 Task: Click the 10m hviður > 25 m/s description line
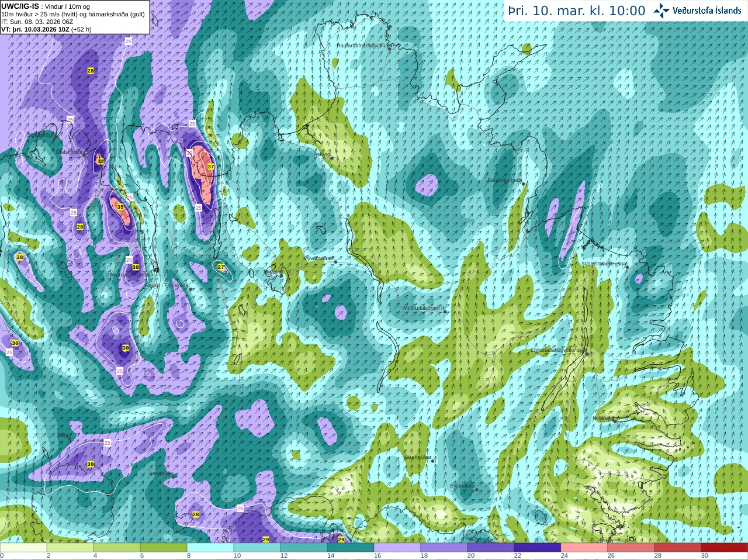point(73,14)
